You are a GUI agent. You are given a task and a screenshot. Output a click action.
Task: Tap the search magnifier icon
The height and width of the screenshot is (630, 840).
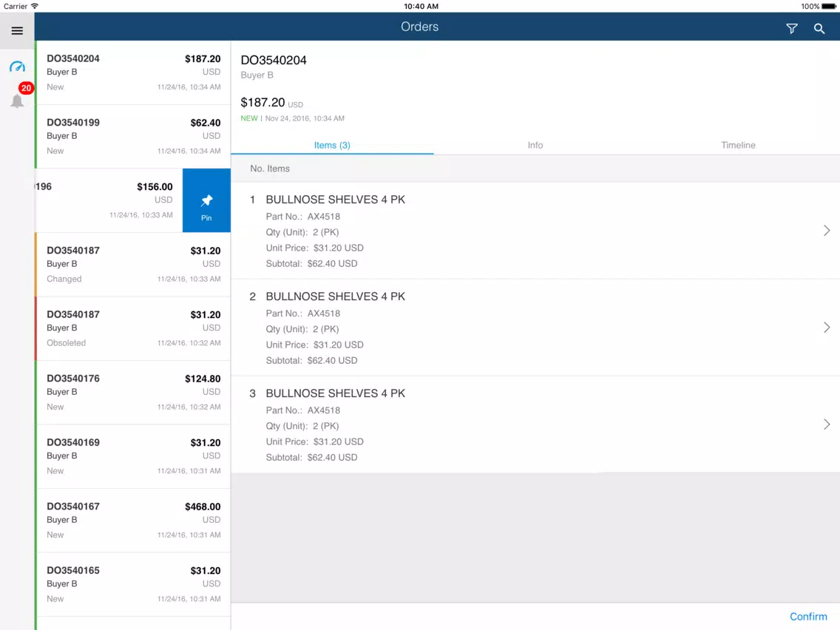coord(819,28)
